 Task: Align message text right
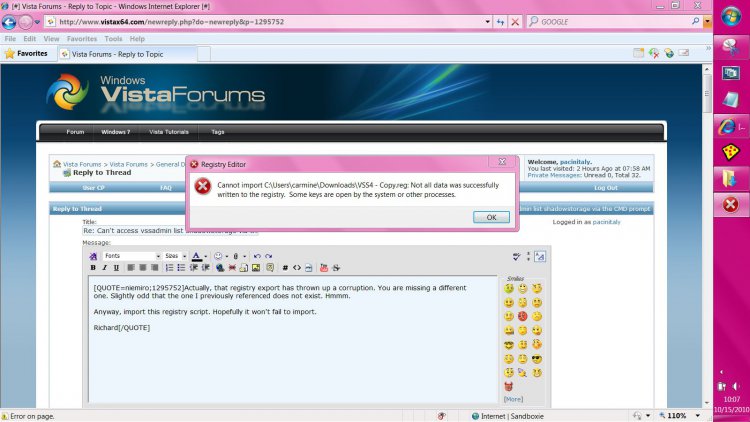click(154, 268)
